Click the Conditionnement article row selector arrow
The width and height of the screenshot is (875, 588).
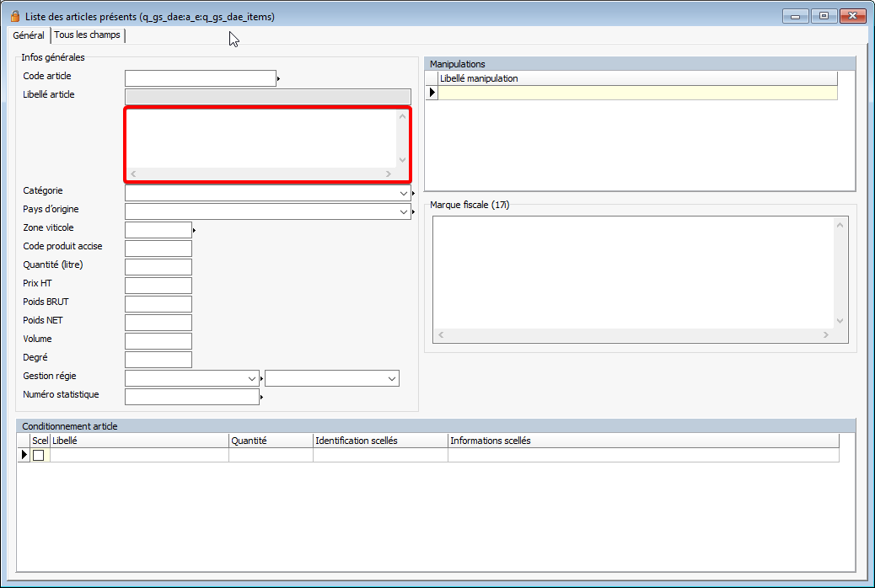(24, 455)
